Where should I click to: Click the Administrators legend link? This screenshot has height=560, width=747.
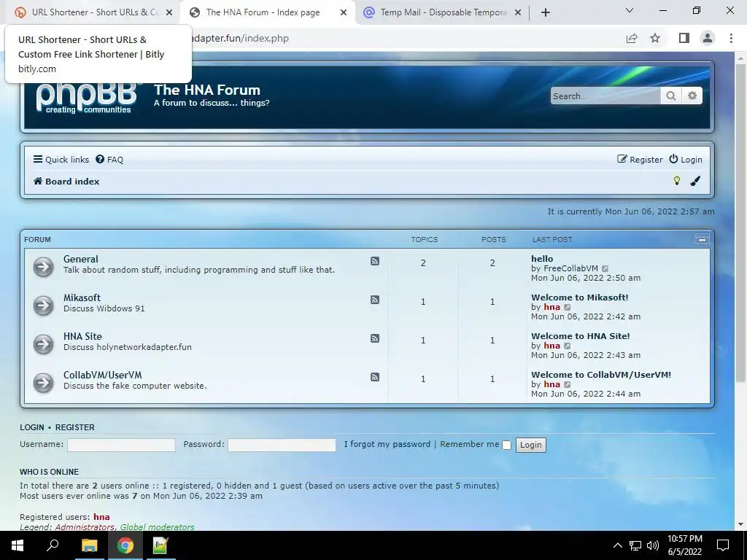85,526
